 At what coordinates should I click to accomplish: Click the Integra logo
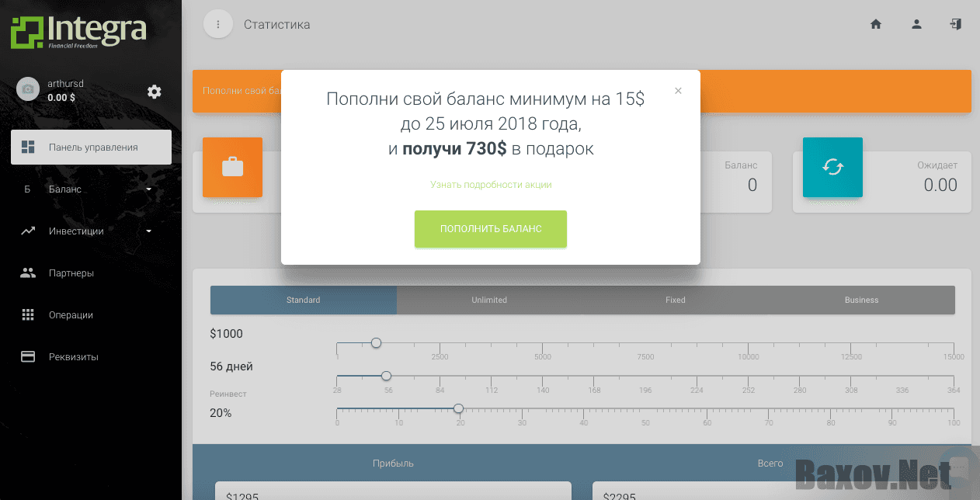coord(78,32)
